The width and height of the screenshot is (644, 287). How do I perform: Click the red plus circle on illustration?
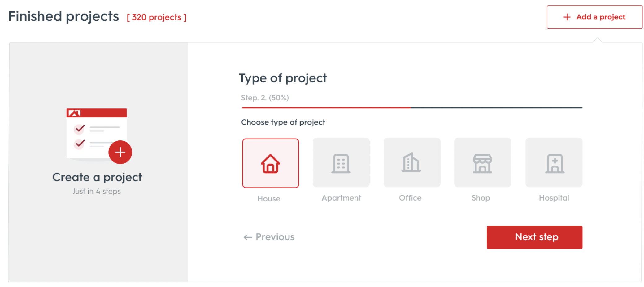(120, 152)
